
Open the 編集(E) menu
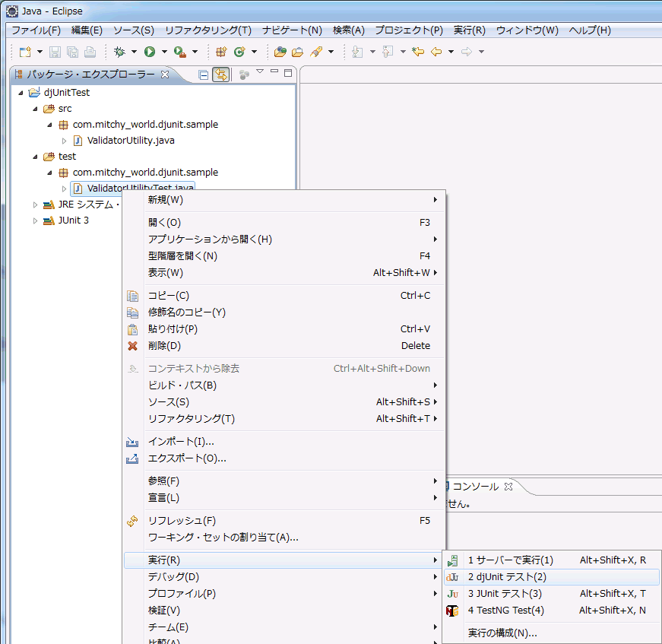(x=87, y=30)
